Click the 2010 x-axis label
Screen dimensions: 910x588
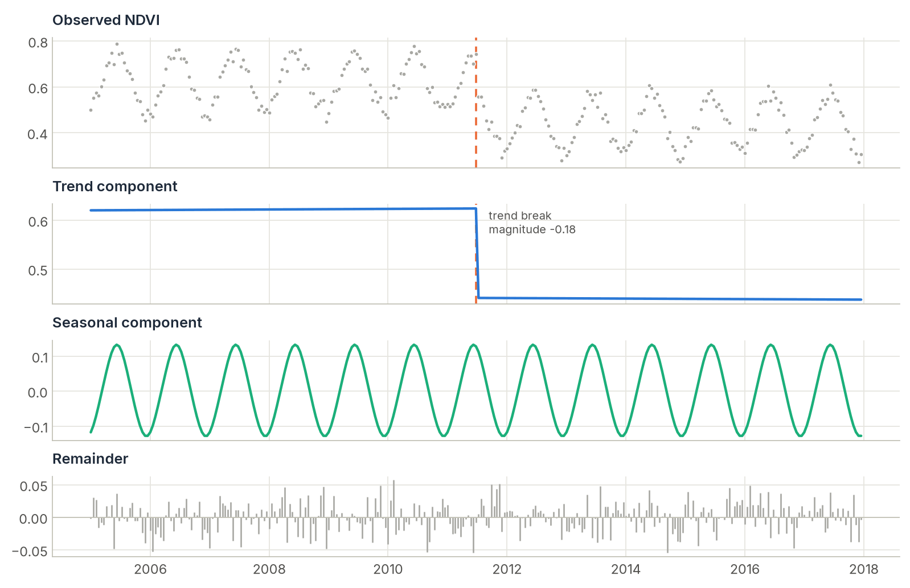pyautogui.click(x=388, y=569)
